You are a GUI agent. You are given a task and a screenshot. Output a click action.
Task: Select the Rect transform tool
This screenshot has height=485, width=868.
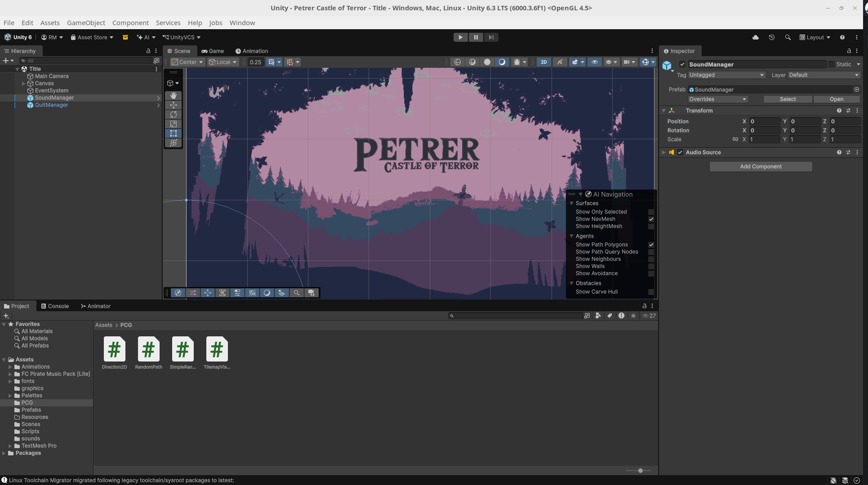[x=174, y=133]
